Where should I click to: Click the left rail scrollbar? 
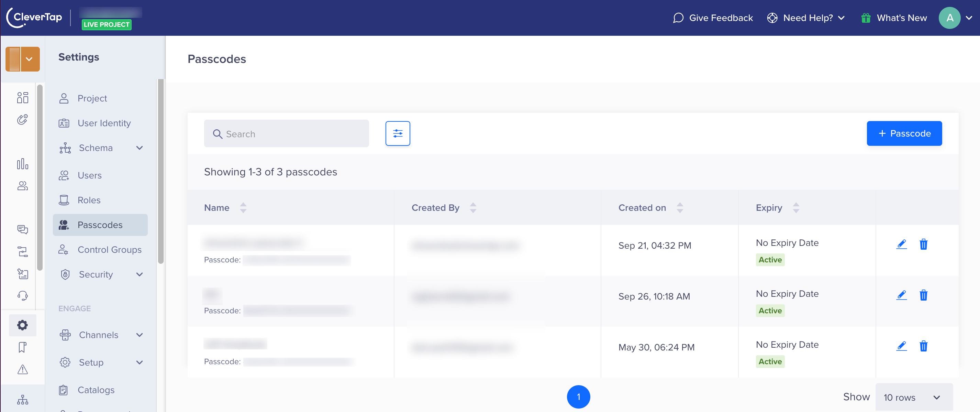pos(40,177)
